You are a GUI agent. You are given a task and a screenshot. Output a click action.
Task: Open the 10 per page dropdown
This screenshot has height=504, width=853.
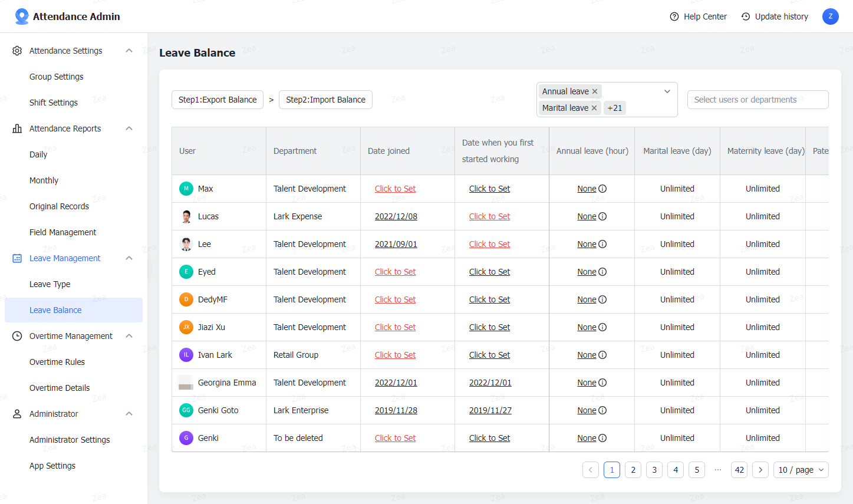click(801, 470)
